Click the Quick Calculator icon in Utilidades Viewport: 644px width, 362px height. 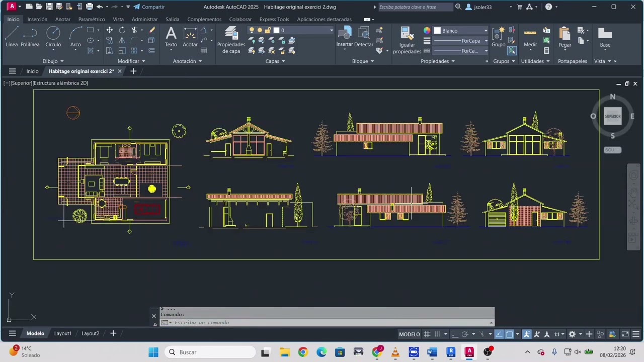pos(546,51)
